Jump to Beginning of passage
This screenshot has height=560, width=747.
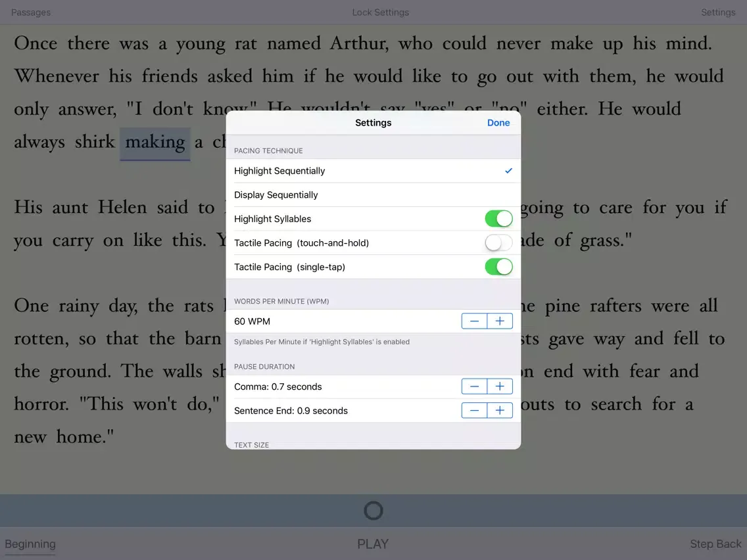pyautogui.click(x=30, y=544)
